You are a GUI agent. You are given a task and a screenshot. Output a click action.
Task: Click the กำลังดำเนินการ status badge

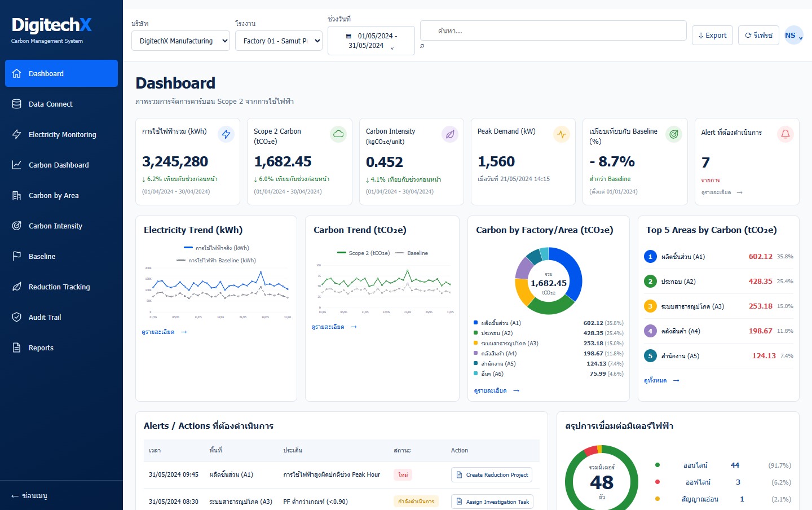pos(416,502)
